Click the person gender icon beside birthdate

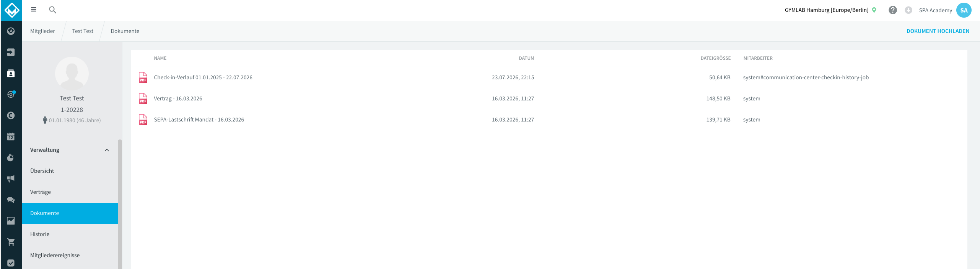click(45, 120)
